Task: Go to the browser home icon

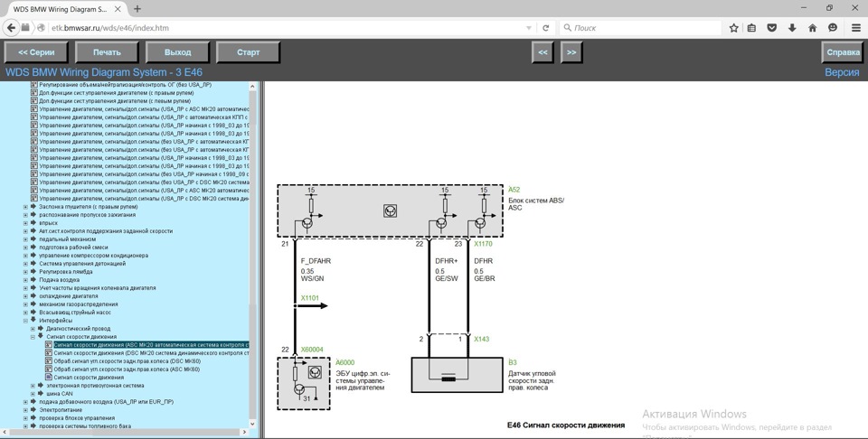Action: 813,28
